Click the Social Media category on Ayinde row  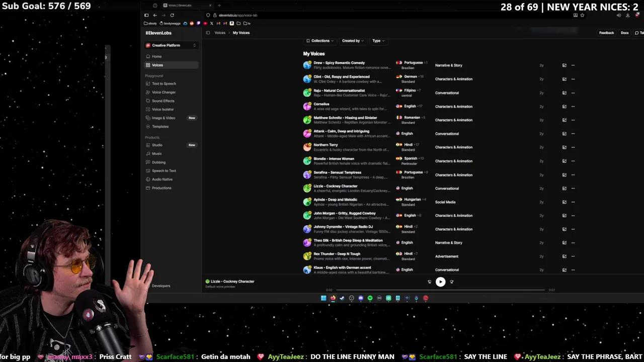(445, 202)
